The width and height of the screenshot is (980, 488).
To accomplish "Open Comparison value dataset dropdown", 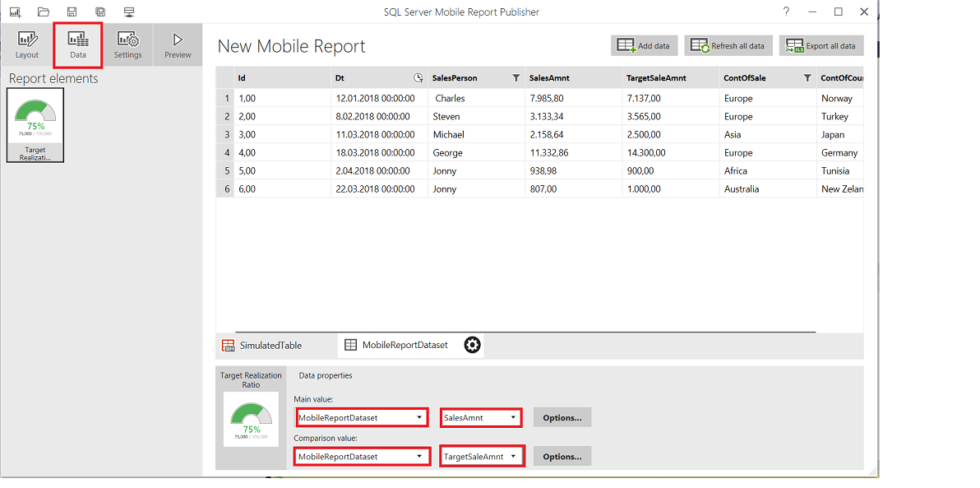I will coord(362,456).
